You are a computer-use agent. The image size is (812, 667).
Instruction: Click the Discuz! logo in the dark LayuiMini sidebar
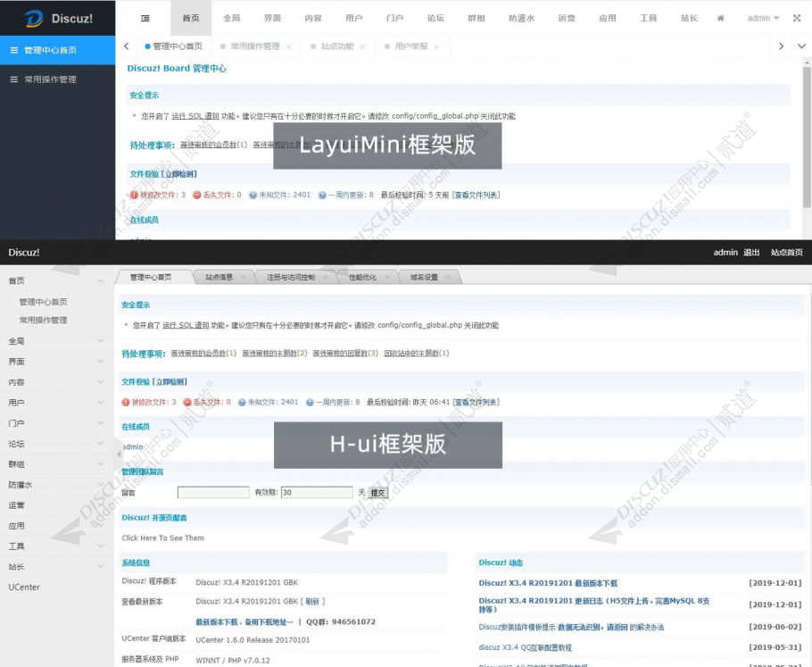(57, 18)
